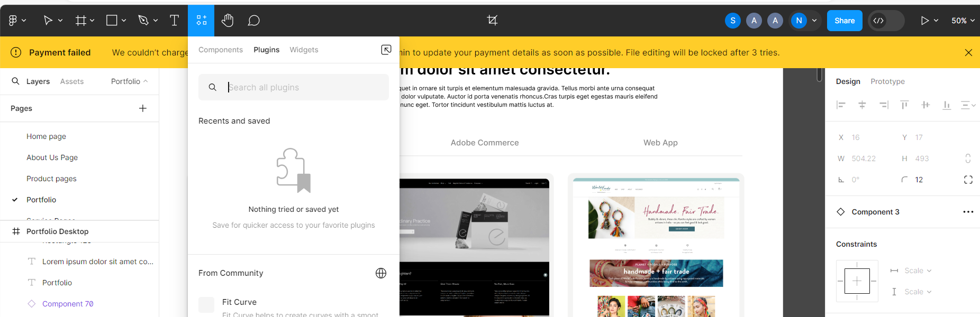Viewport: 980px width, 317px height.
Task: Click the Resources tool icon
Action: 201,21
